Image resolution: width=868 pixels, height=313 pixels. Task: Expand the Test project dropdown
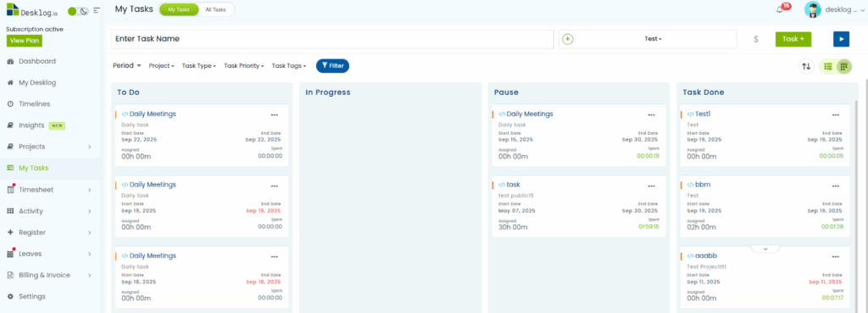(x=653, y=39)
